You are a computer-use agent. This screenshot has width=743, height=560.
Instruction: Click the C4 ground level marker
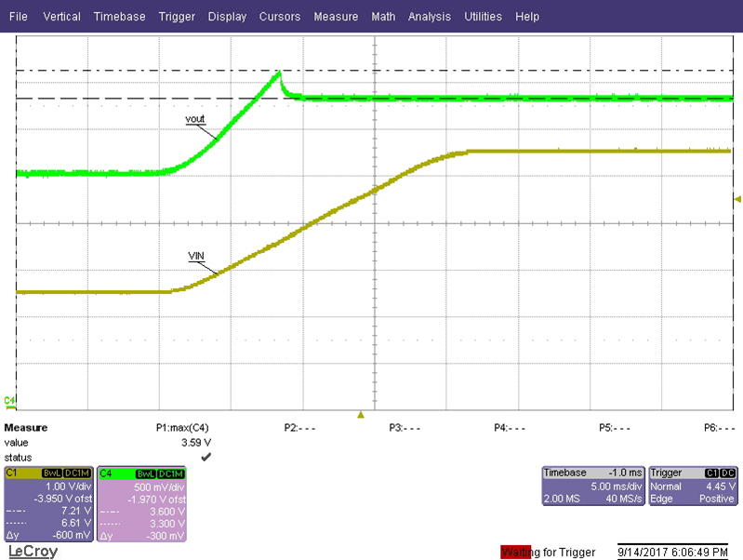9,402
